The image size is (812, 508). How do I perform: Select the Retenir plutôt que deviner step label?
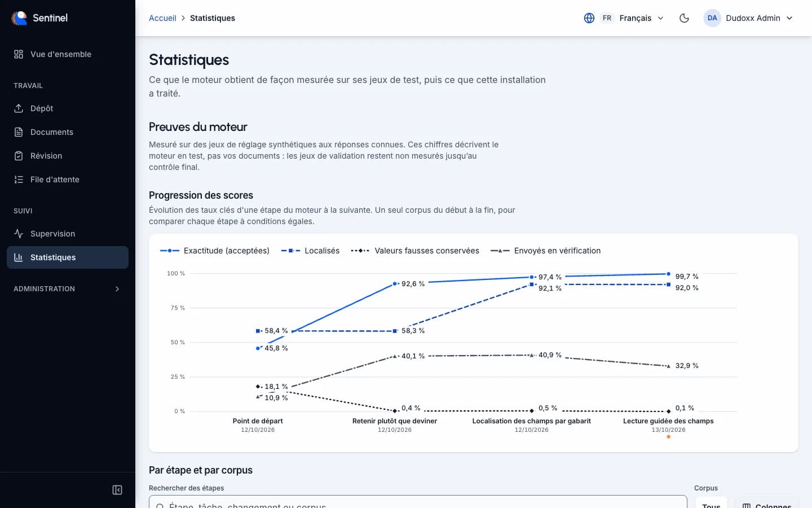click(395, 421)
